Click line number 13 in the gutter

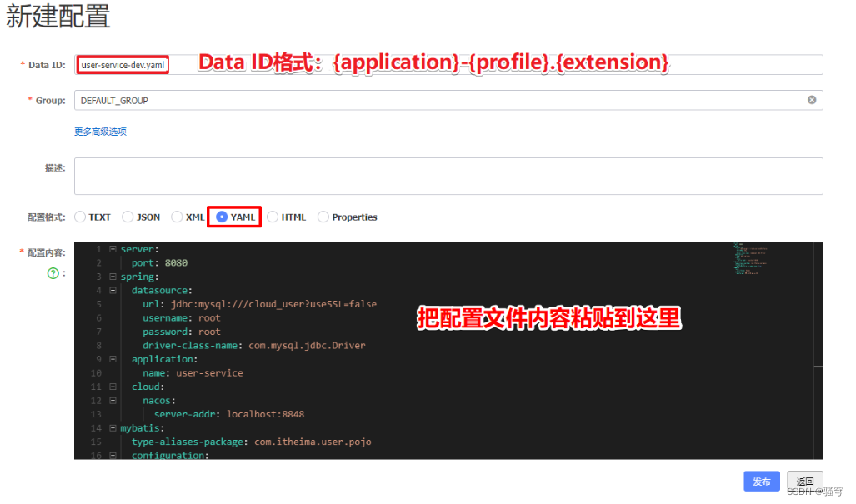[96, 414]
